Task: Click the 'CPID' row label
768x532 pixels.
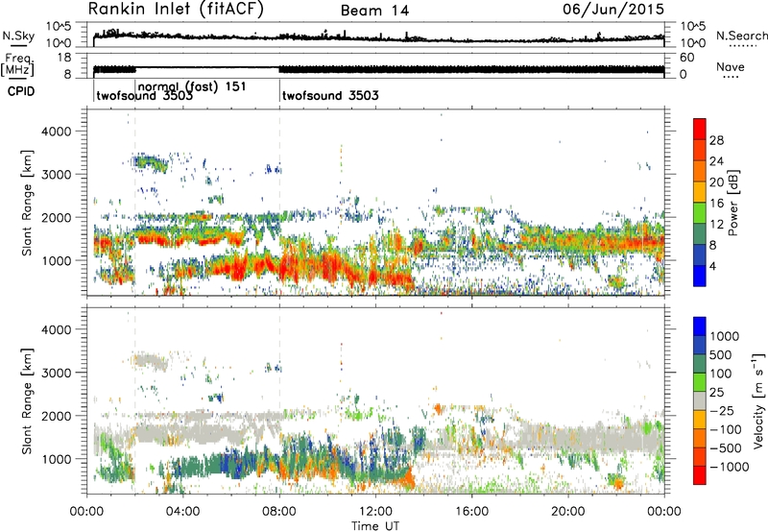Action: pyautogui.click(x=21, y=91)
